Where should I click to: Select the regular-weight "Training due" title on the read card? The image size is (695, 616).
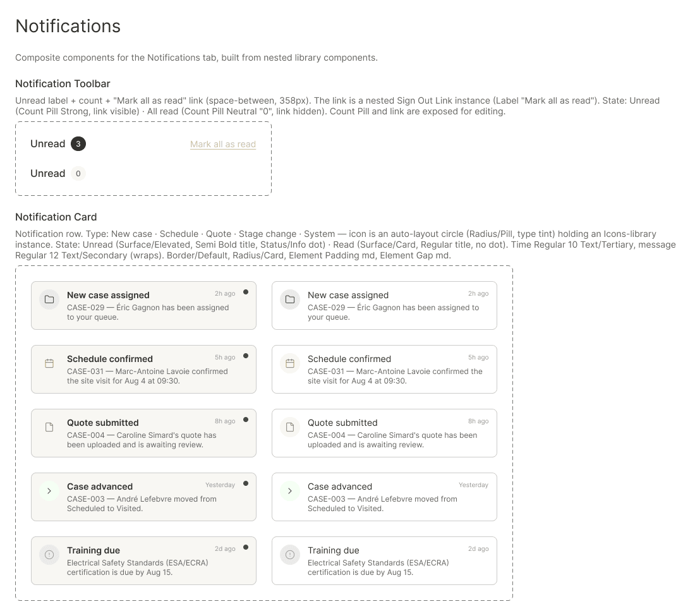click(x=334, y=550)
